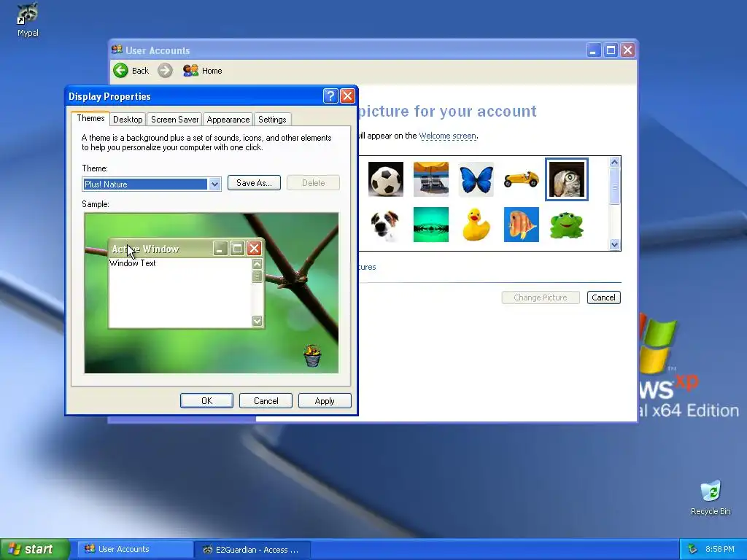Close the Display Properties dialog
This screenshot has width=747, height=560.
(348, 96)
